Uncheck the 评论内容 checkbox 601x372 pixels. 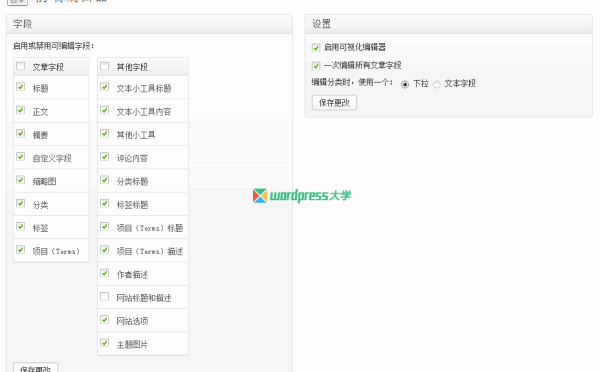105,157
